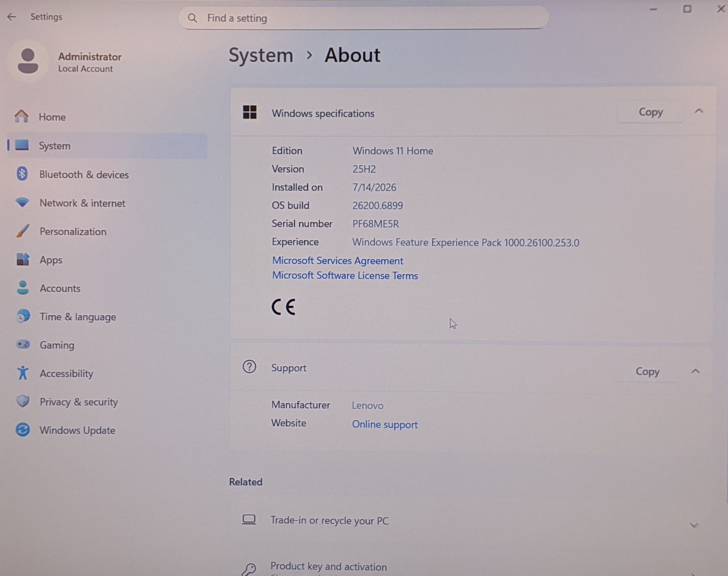Click the Administrator profile avatar
This screenshot has height=576, width=728.
pos(28,61)
